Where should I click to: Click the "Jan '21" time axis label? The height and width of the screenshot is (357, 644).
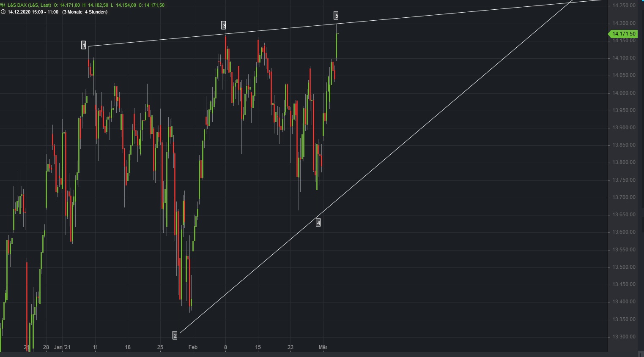(x=63, y=347)
